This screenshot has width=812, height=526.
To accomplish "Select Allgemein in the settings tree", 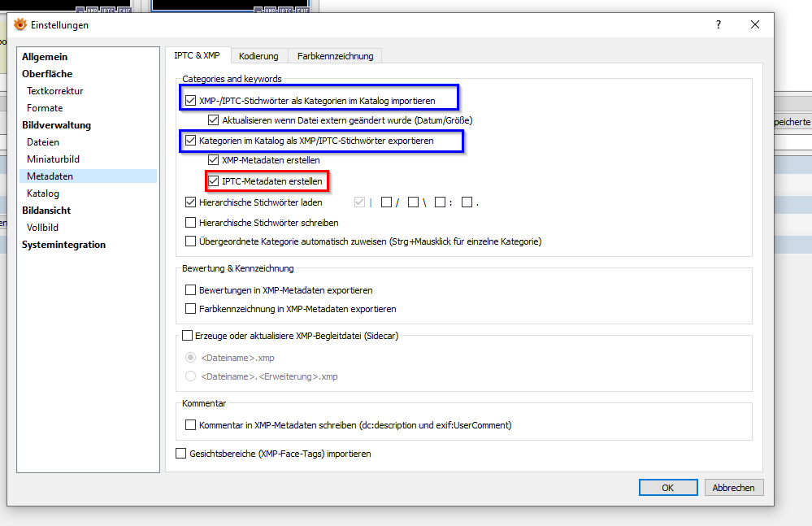I will (45, 57).
